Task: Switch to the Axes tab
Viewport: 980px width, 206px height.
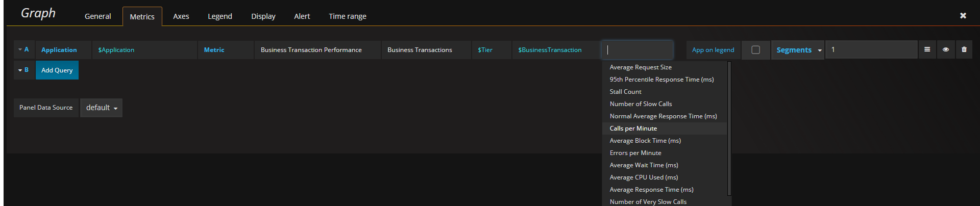Action: [x=181, y=16]
